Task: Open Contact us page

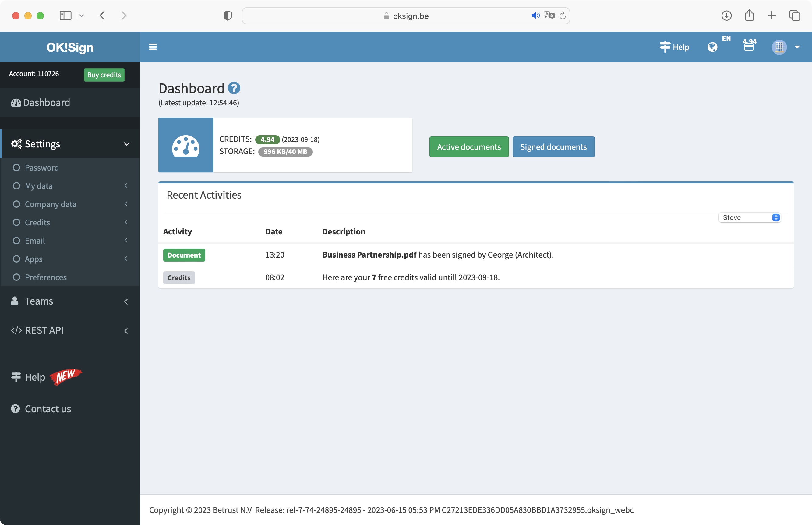Action: pos(41,409)
